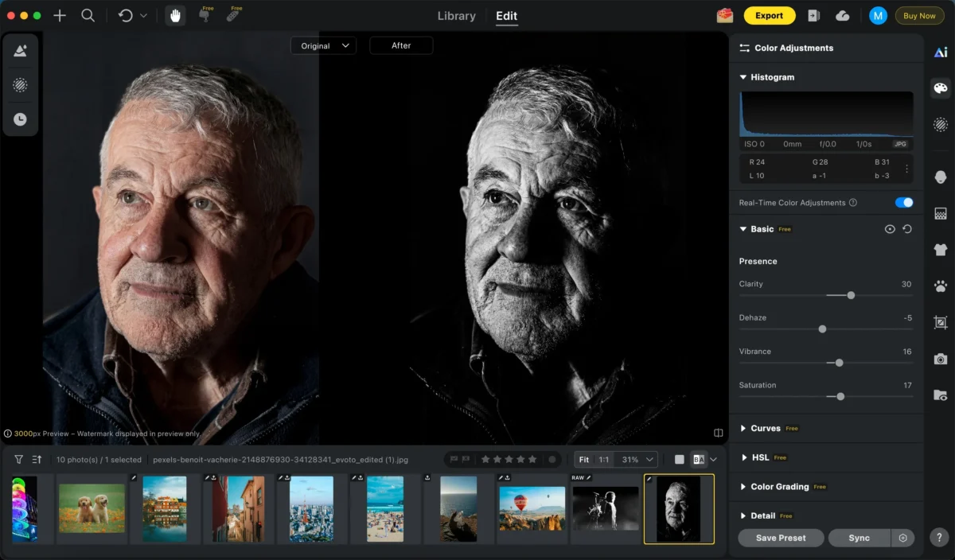Open the portrait retouch head icon
Screen dimensions: 955x560
pyautogui.click(x=941, y=177)
